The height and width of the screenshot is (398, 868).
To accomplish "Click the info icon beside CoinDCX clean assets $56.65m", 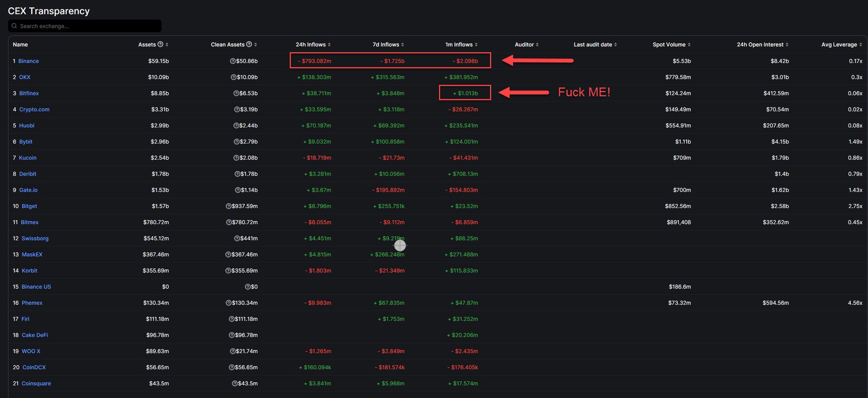I will pos(231,367).
